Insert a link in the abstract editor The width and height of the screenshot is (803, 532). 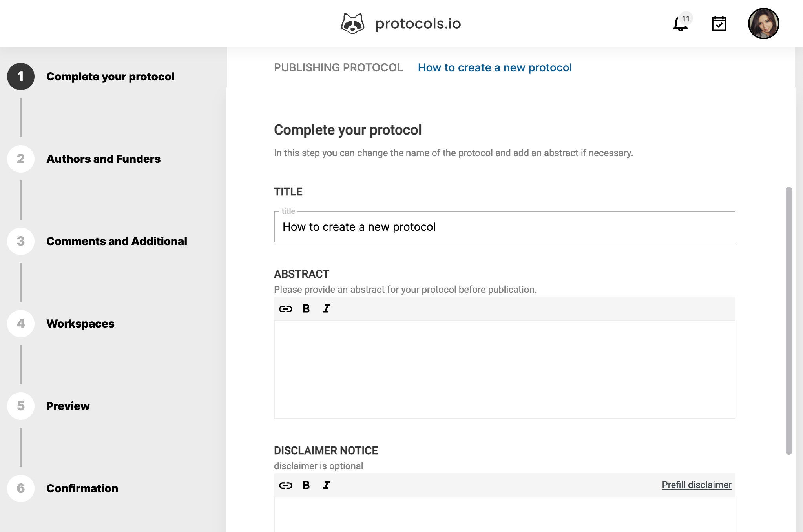coord(286,308)
